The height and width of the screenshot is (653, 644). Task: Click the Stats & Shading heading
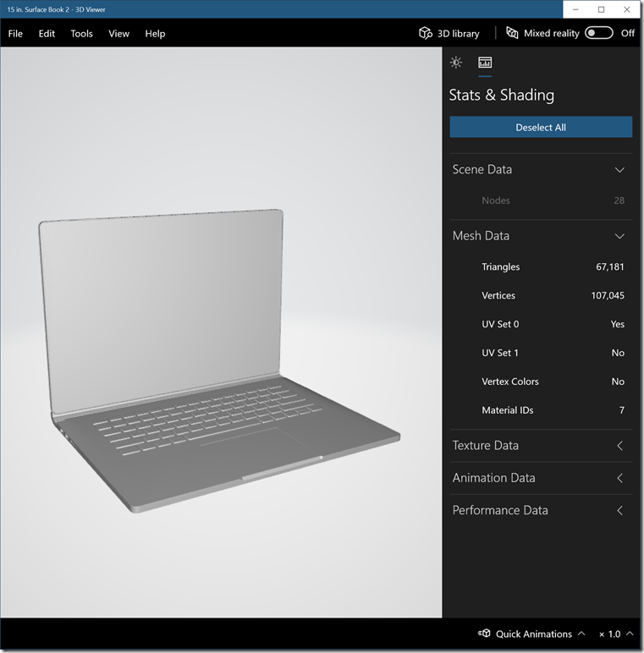coord(502,95)
